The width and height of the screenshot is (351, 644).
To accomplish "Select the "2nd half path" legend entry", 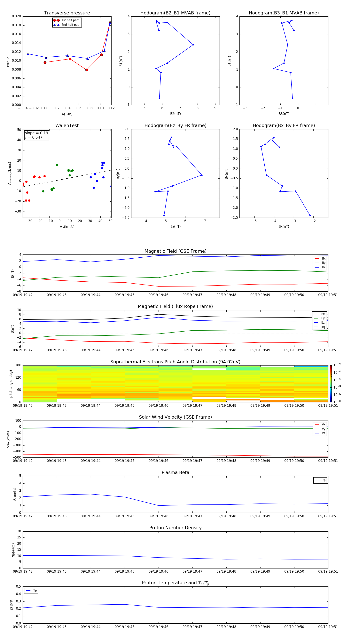I will 67,25.
